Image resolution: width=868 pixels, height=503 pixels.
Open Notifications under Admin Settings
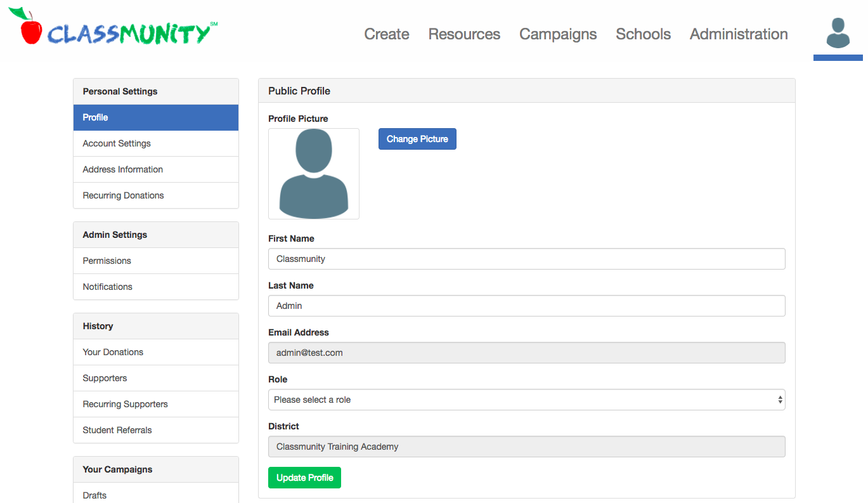[107, 286]
